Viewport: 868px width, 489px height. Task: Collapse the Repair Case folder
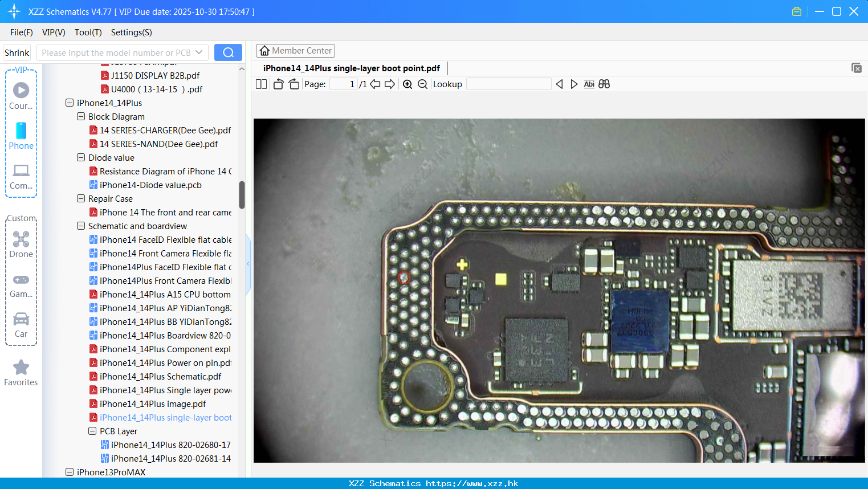pyautogui.click(x=81, y=199)
